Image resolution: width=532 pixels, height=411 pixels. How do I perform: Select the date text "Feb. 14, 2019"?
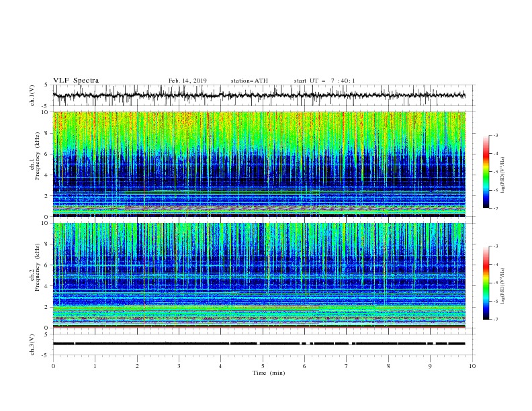tap(187, 81)
